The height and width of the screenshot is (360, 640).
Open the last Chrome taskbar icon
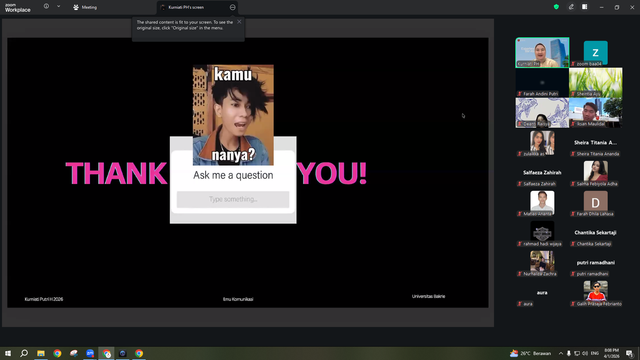139,353
